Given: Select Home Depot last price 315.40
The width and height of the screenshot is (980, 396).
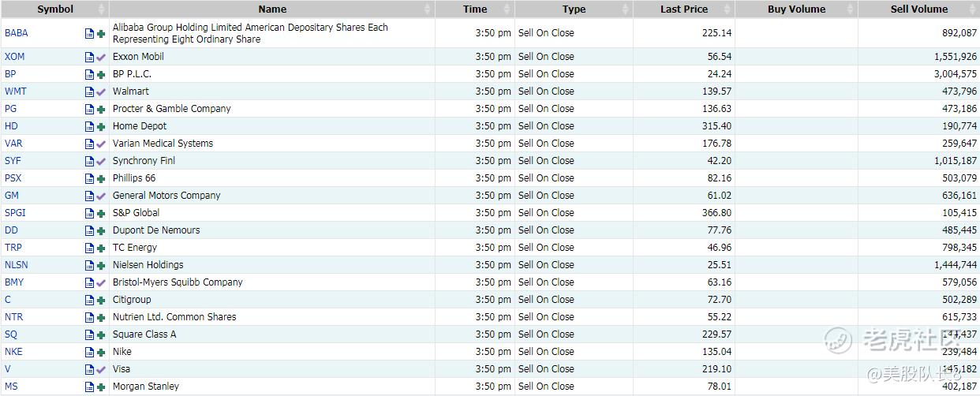Looking at the screenshot, I should 716,126.
